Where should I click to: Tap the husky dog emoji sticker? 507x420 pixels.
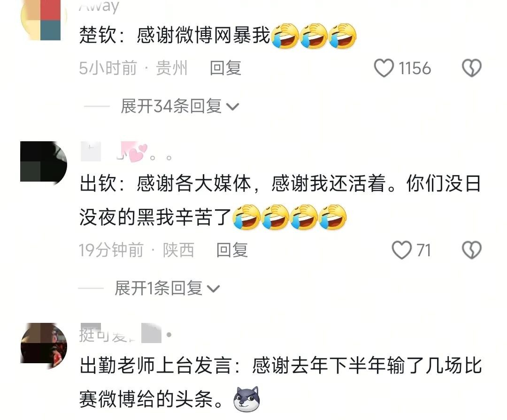247,399
